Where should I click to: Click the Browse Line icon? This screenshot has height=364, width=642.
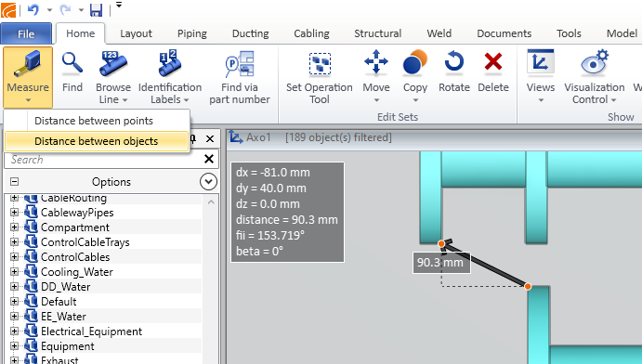[x=113, y=63]
